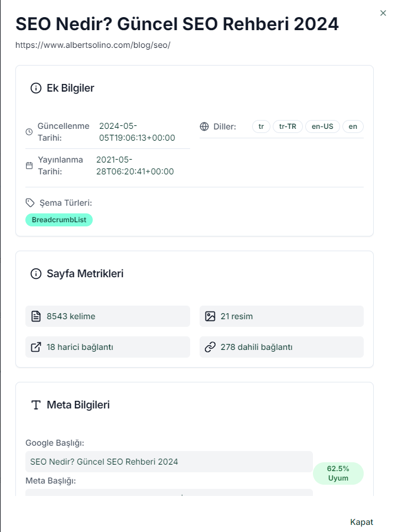This screenshot has height=532, width=395.
Task: Click the tr language badge
Action: (x=261, y=126)
